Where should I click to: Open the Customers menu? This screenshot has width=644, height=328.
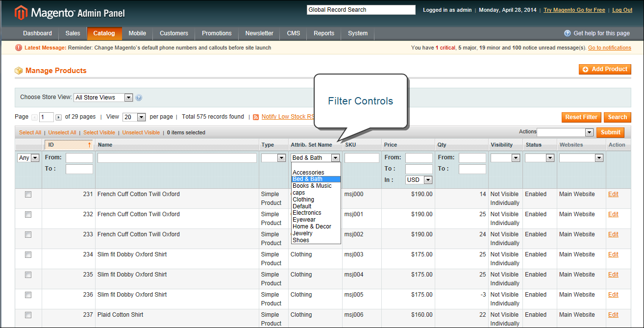(x=174, y=33)
